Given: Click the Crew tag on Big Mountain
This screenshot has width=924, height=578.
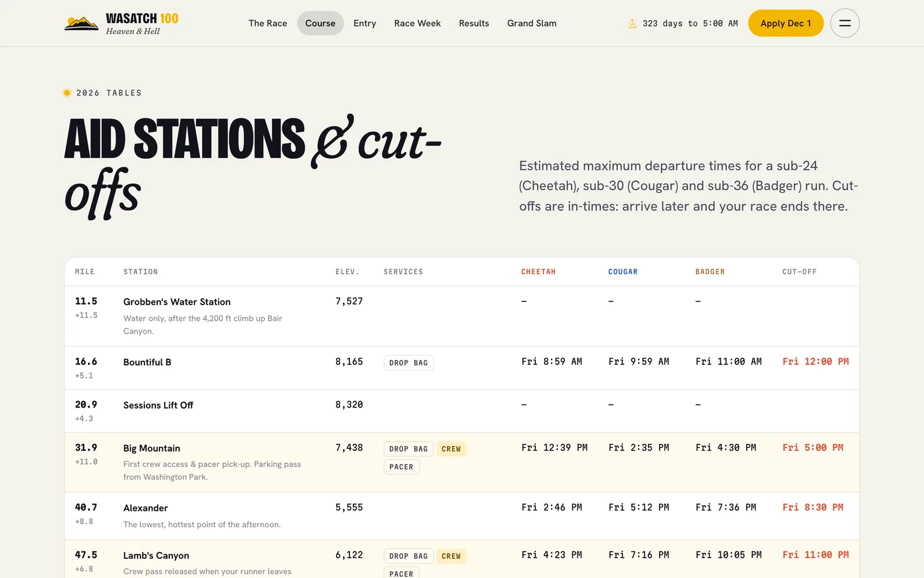Looking at the screenshot, I should point(451,449).
